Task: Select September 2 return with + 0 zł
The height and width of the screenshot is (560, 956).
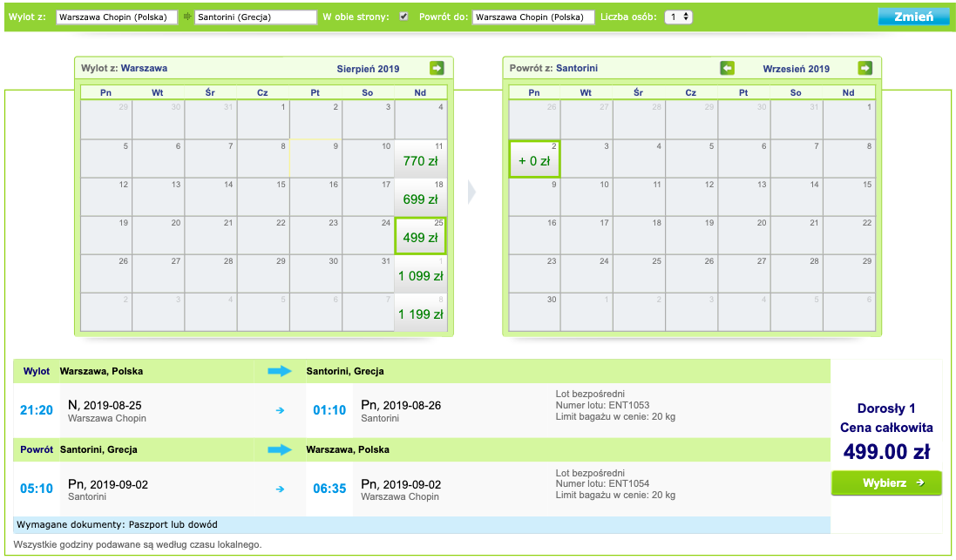Action: (534, 159)
